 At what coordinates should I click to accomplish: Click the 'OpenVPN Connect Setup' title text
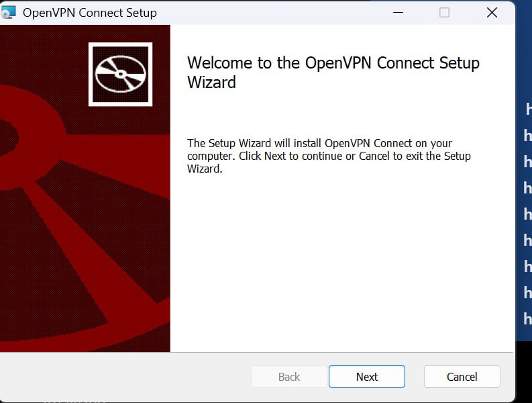pos(90,13)
